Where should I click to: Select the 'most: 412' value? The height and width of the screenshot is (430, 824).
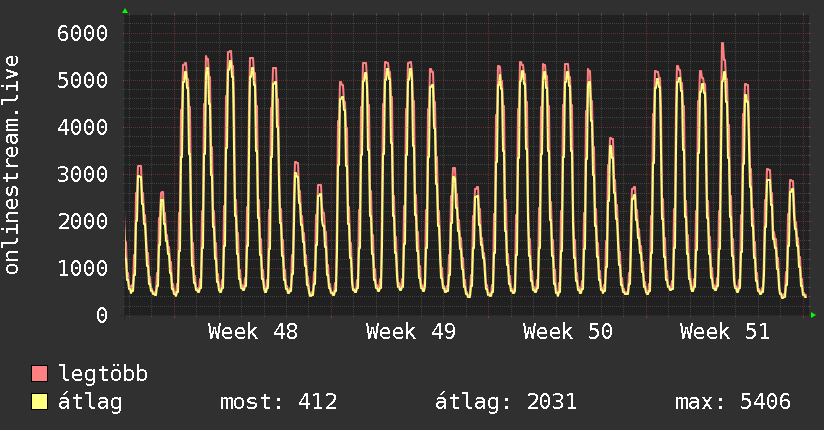point(279,402)
